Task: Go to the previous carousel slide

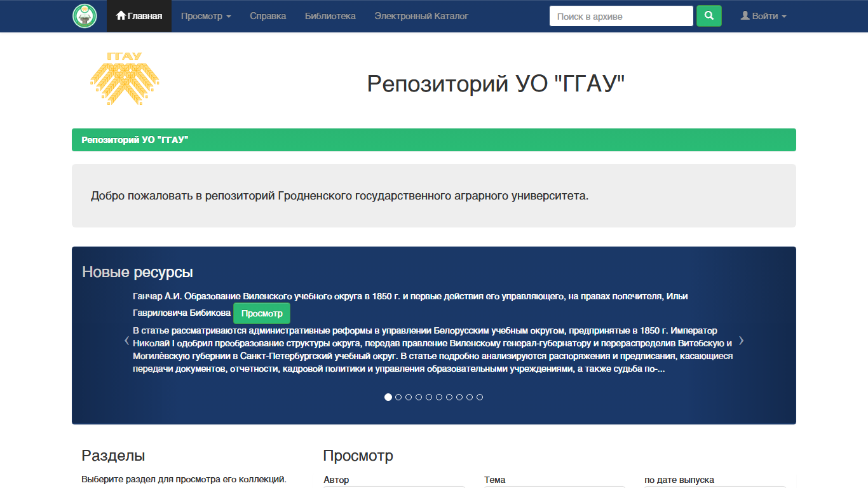Action: click(126, 341)
